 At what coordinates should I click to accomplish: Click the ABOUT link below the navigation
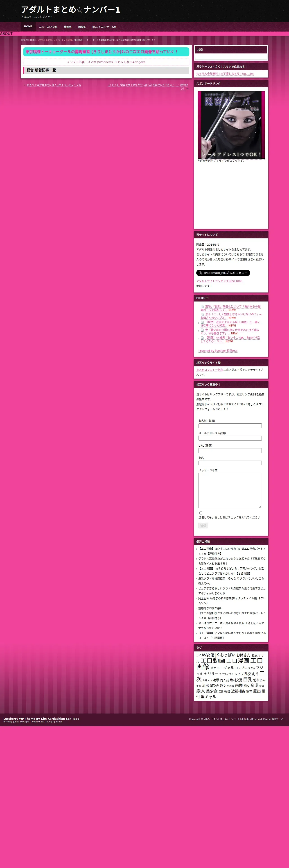tap(6, 34)
